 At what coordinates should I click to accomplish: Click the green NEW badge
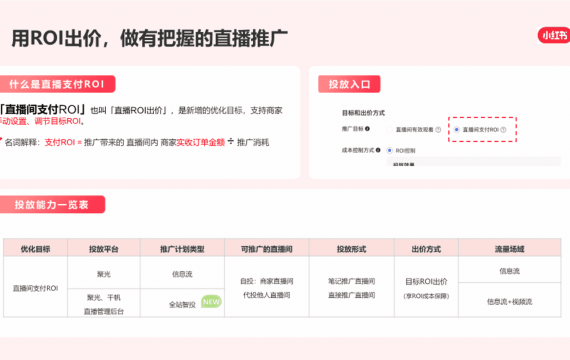tap(211, 301)
